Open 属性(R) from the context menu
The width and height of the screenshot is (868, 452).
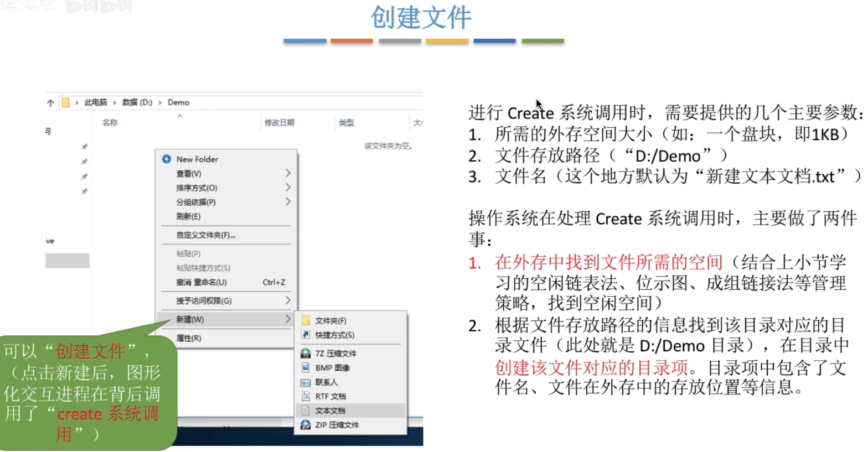[189, 338]
